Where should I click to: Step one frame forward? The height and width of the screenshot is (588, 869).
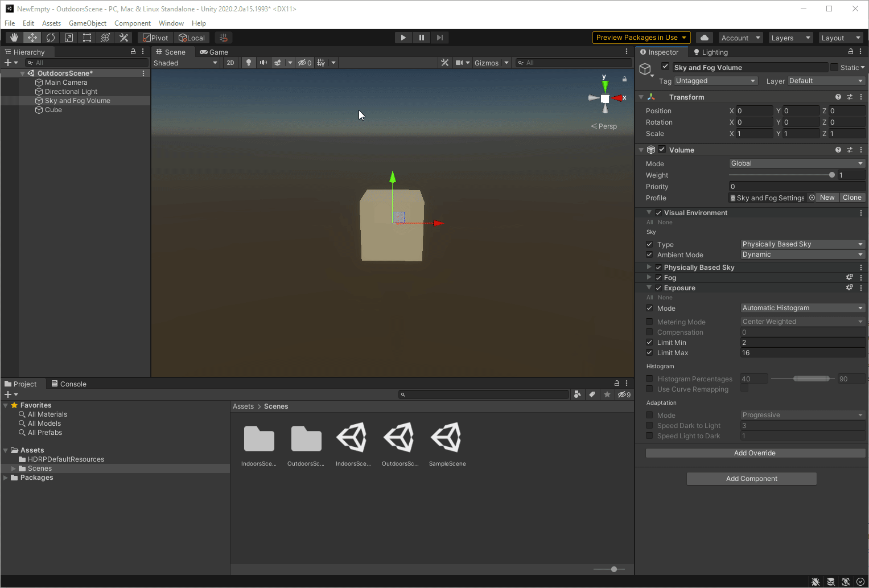440,38
